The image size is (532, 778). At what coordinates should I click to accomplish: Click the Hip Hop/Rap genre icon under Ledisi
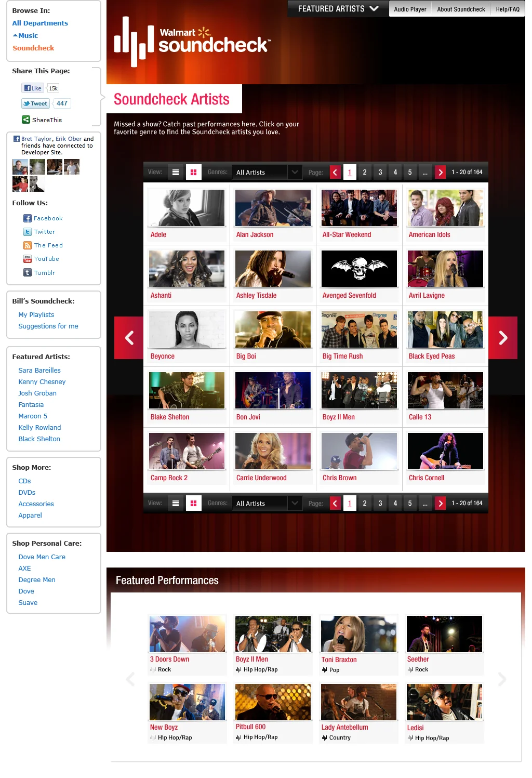(410, 737)
